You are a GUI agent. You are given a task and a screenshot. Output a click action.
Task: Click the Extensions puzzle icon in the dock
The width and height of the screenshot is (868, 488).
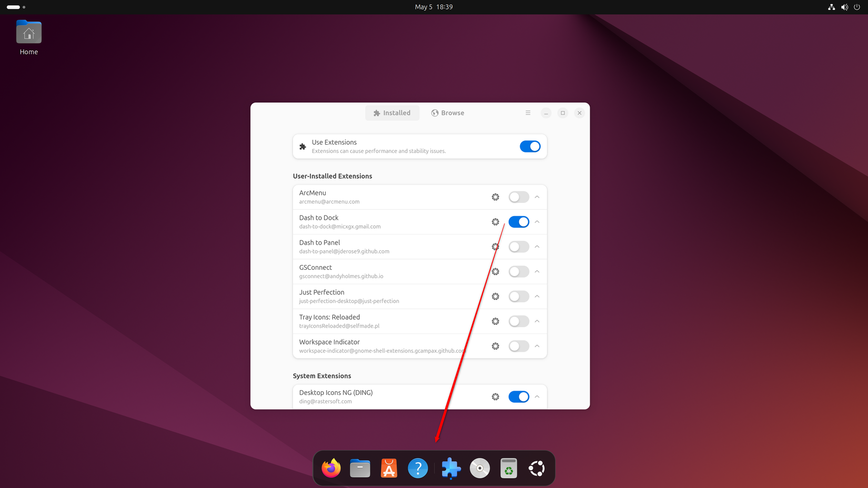pyautogui.click(x=450, y=468)
